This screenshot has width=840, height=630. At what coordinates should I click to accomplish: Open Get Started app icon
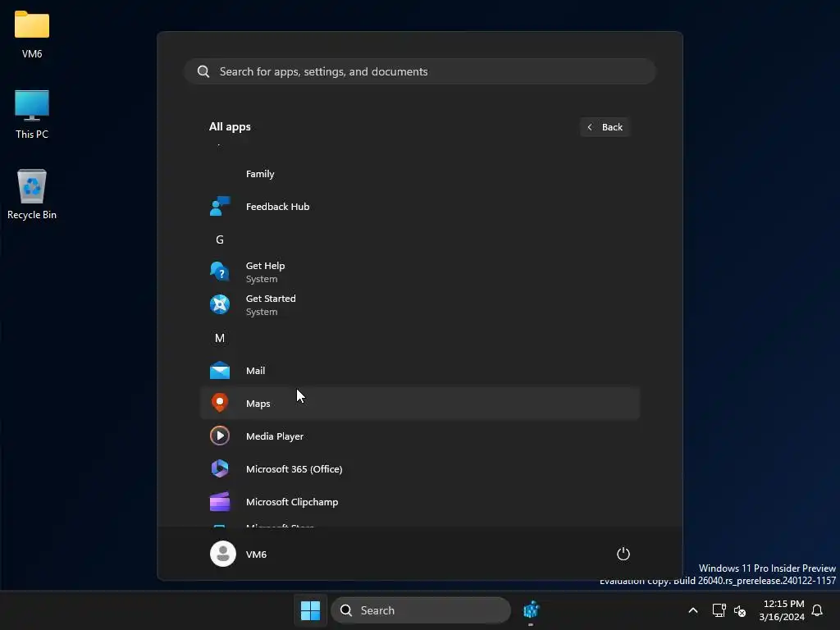click(220, 304)
